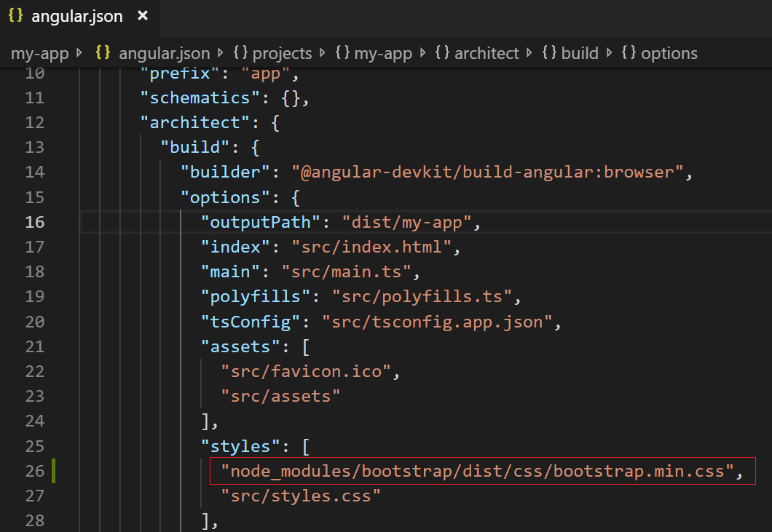Image resolution: width=772 pixels, height=532 pixels.
Task: Click the "builder" key text
Action: (x=225, y=172)
